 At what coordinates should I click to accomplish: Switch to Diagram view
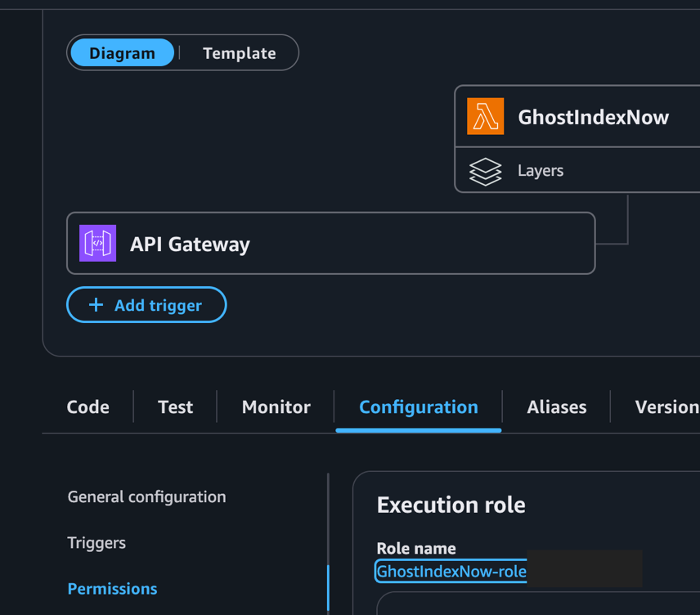pos(123,52)
